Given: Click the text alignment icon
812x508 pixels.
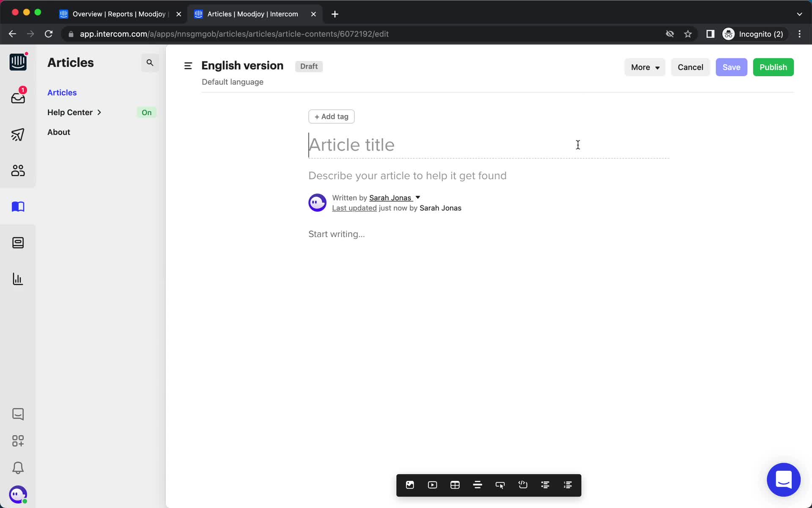Looking at the screenshot, I should (477, 485).
